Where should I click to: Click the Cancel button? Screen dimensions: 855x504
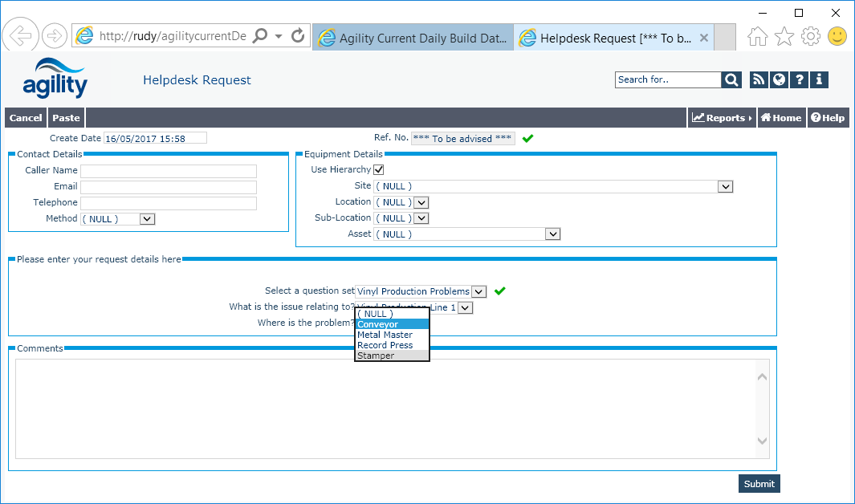click(26, 118)
